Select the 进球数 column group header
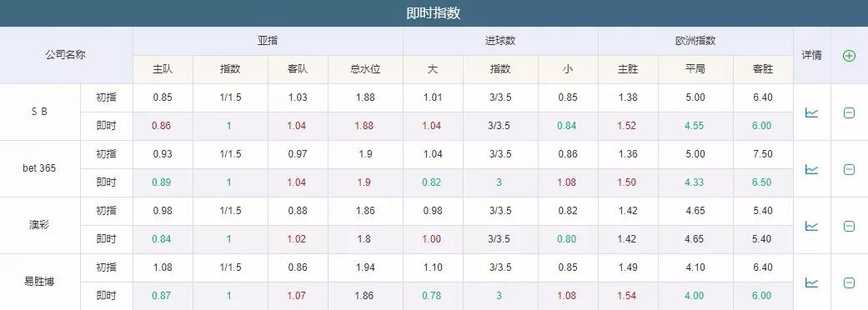Image resolution: width=868 pixels, height=310 pixels. (500, 41)
